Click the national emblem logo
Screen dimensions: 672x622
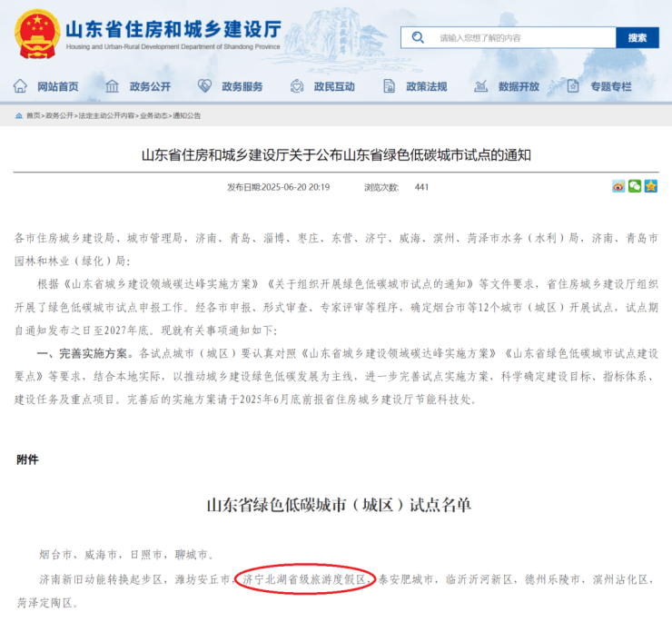[35, 32]
